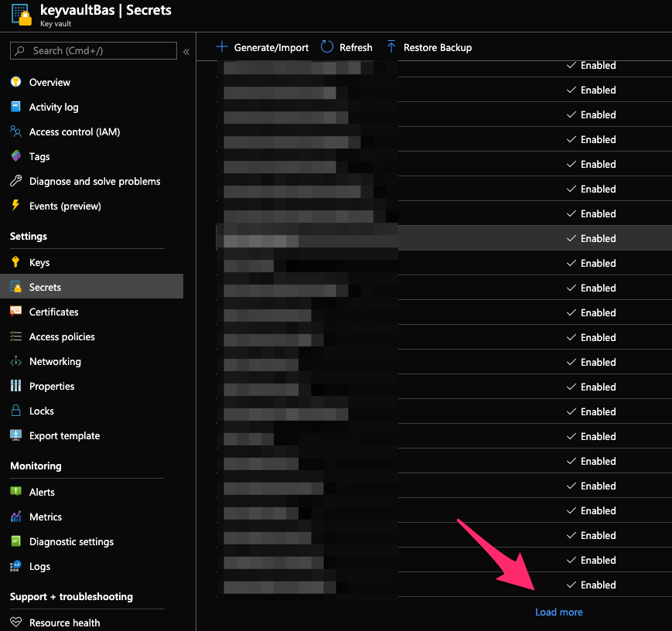The height and width of the screenshot is (631, 672).
Task: Click the Diagnose and solve problems wrench icon
Action: click(x=15, y=181)
